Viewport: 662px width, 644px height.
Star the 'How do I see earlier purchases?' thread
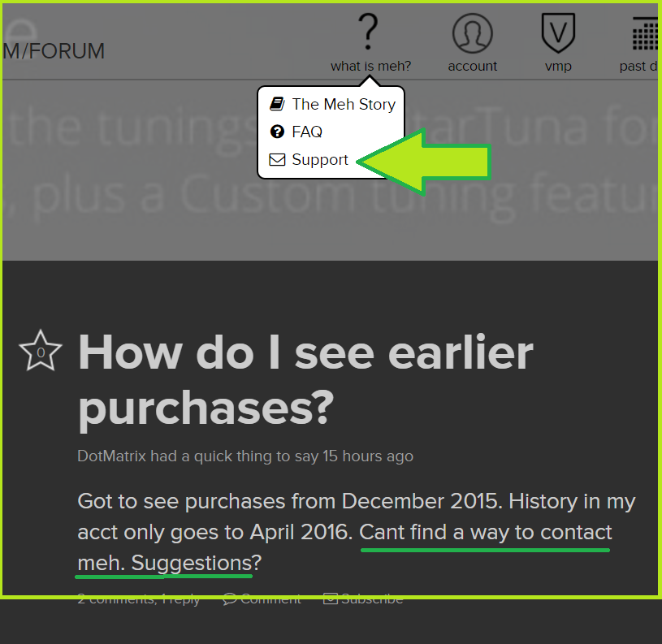(40, 352)
